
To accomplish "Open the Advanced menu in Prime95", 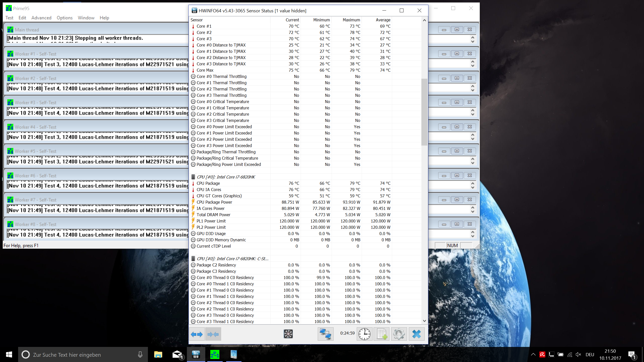I will (x=41, y=18).
